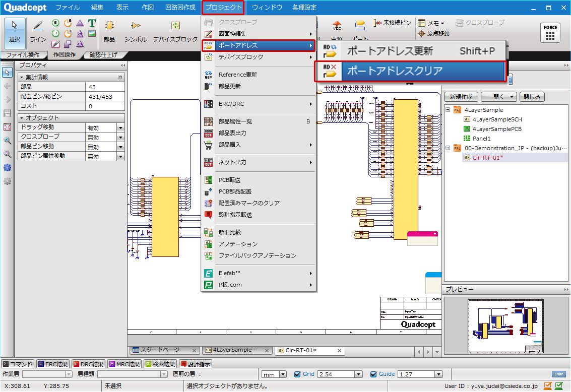
Task: Switch to the ファイル操作 ribbon tab
Action: pos(23,55)
